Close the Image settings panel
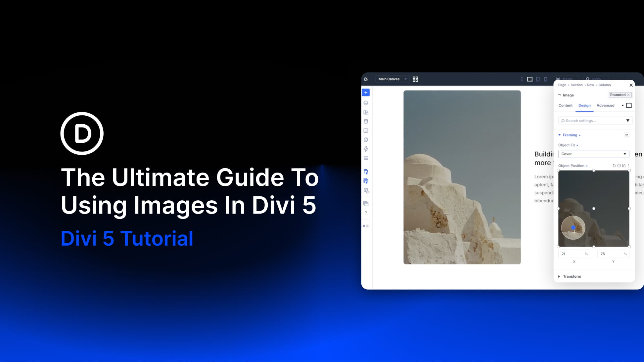This screenshot has height=362, width=644. point(631,85)
